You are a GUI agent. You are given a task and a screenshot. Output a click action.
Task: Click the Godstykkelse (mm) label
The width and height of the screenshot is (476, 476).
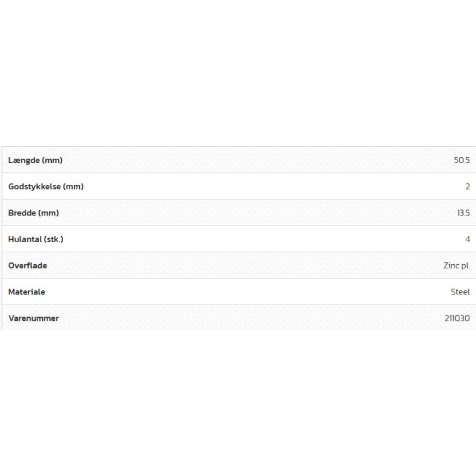(x=46, y=186)
